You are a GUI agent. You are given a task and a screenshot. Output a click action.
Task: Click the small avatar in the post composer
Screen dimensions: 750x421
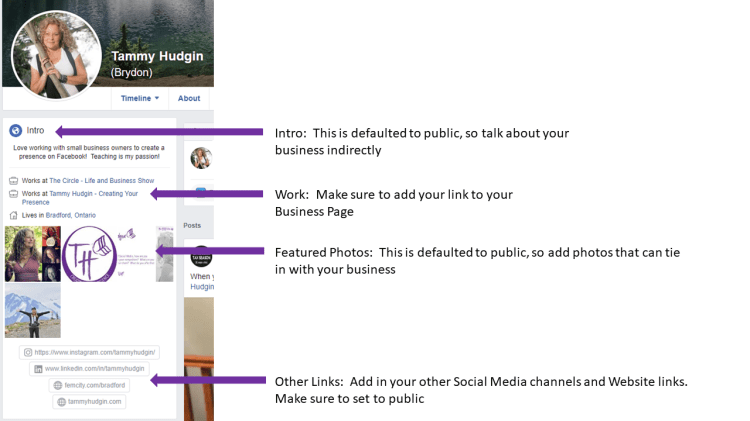[x=201, y=157]
